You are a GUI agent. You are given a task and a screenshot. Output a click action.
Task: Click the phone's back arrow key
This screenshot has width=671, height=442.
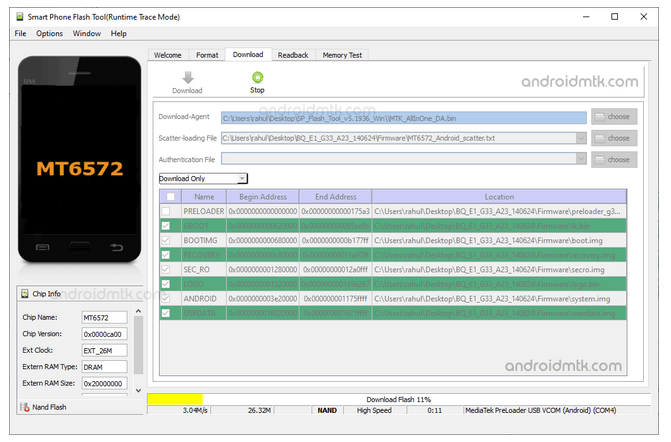(x=116, y=247)
